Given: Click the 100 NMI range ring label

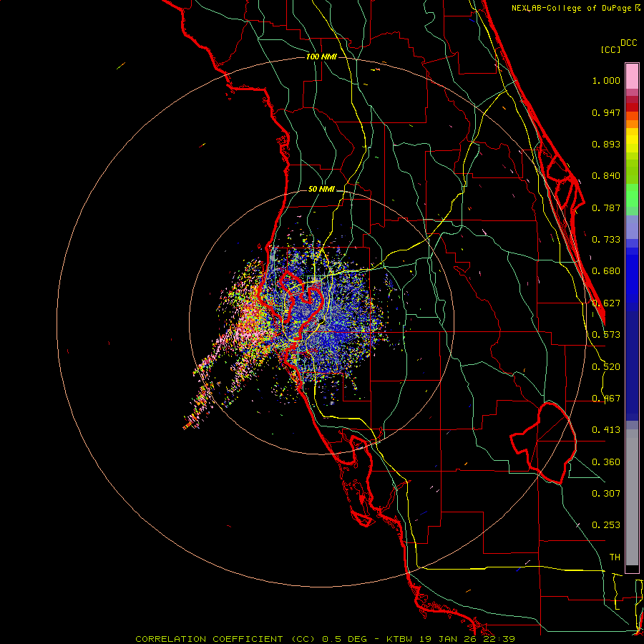Looking at the screenshot, I should 321,57.
